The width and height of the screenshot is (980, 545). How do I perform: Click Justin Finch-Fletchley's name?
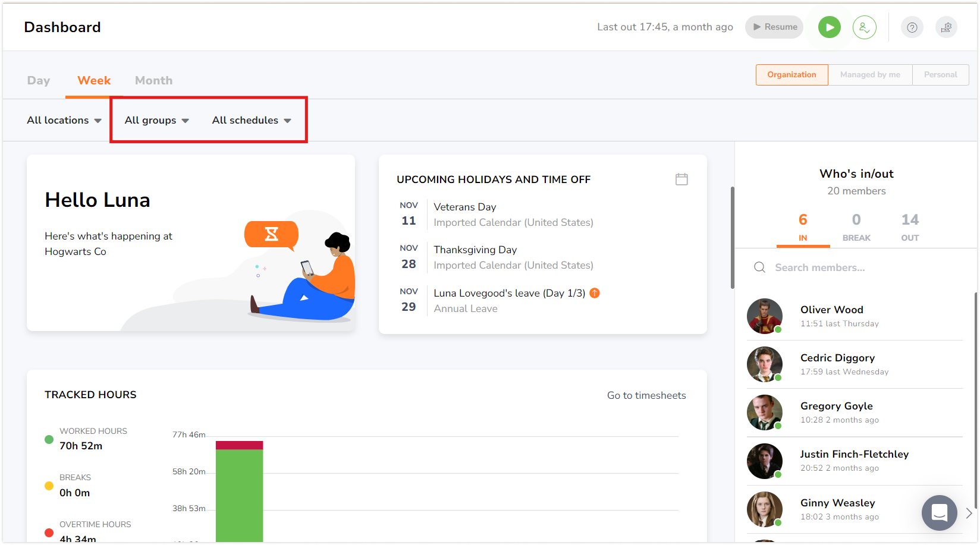click(x=854, y=454)
